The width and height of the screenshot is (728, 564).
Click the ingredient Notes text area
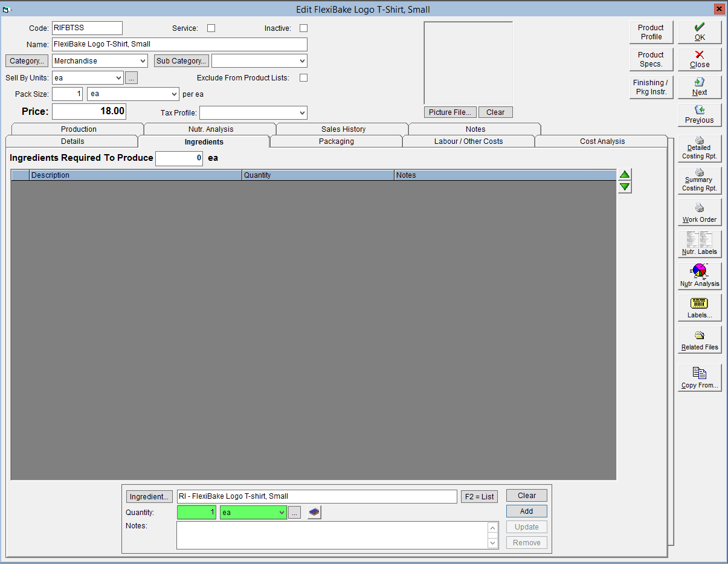(x=332, y=535)
